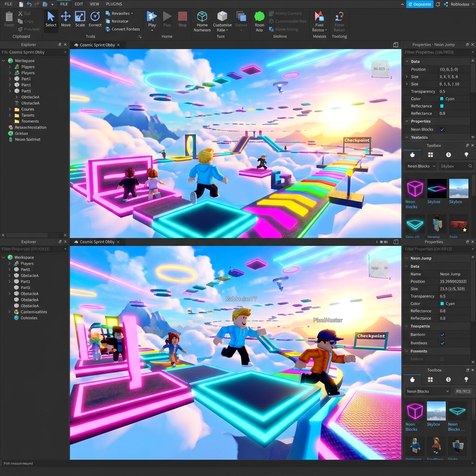Collapse the Werkspace node in lower Explorer
This screenshot has width=476, height=476.
[x=3, y=258]
